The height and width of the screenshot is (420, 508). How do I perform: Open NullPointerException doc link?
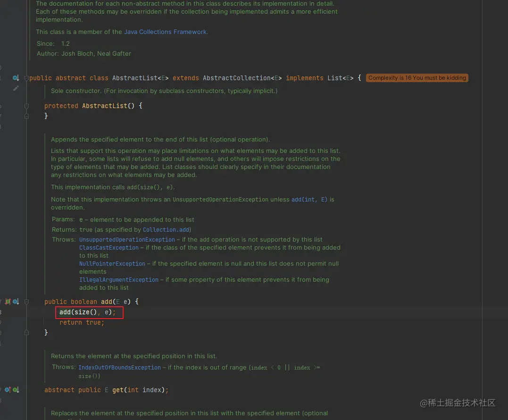click(112, 263)
